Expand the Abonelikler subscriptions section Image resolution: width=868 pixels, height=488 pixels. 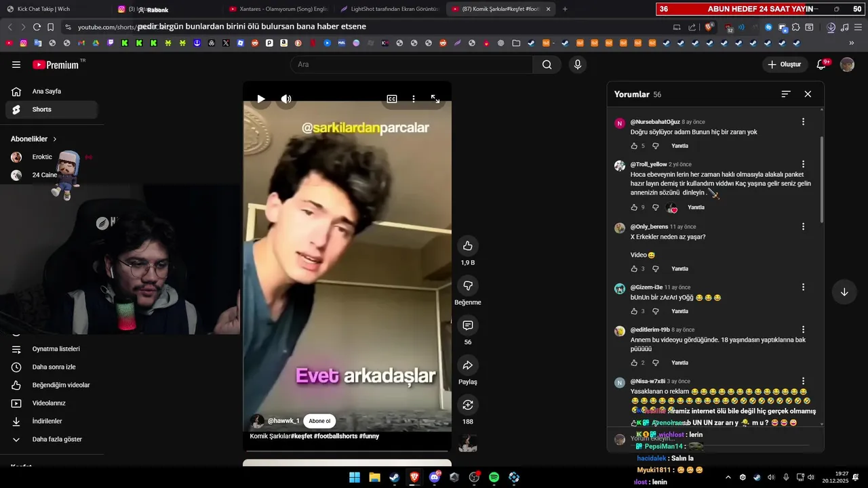(x=34, y=139)
